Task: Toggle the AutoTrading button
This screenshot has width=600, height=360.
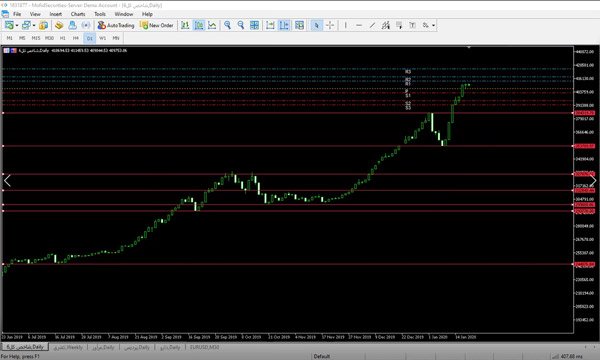Action: [x=116, y=25]
